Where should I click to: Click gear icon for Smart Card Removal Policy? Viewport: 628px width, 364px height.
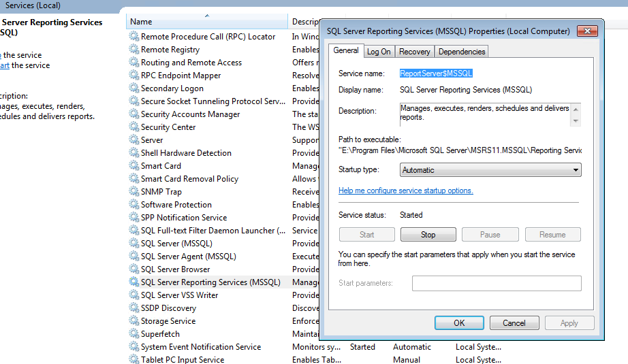point(134,179)
